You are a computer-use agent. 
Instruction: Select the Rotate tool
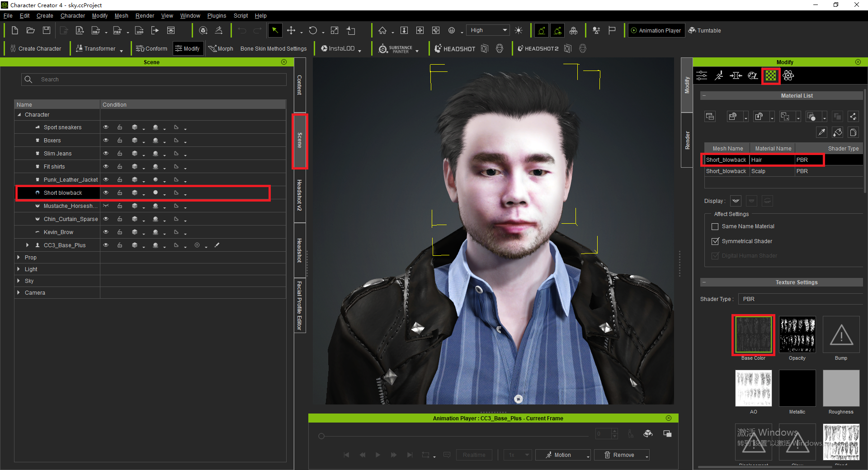point(313,30)
